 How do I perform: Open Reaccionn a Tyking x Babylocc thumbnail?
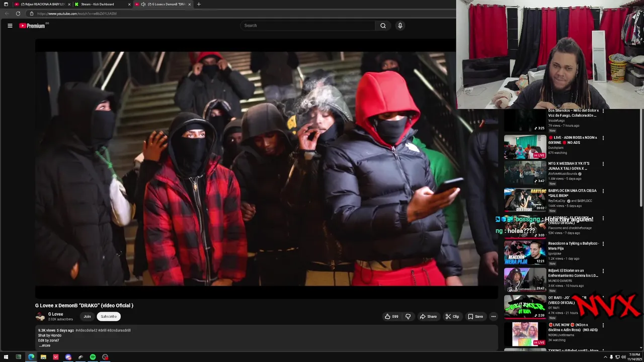pos(525,253)
